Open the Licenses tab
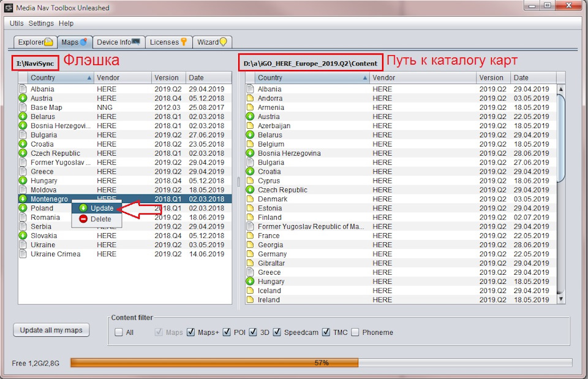This screenshot has width=588, height=379. 168,42
